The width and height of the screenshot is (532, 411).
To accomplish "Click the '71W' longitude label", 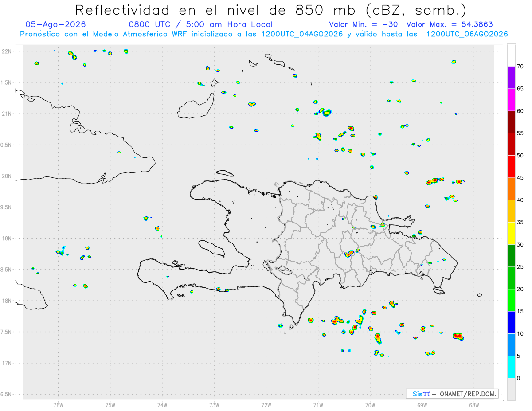I will tap(318, 405).
